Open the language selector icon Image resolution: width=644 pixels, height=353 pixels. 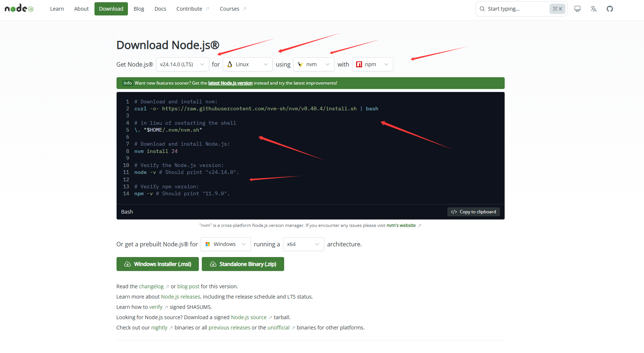click(594, 9)
